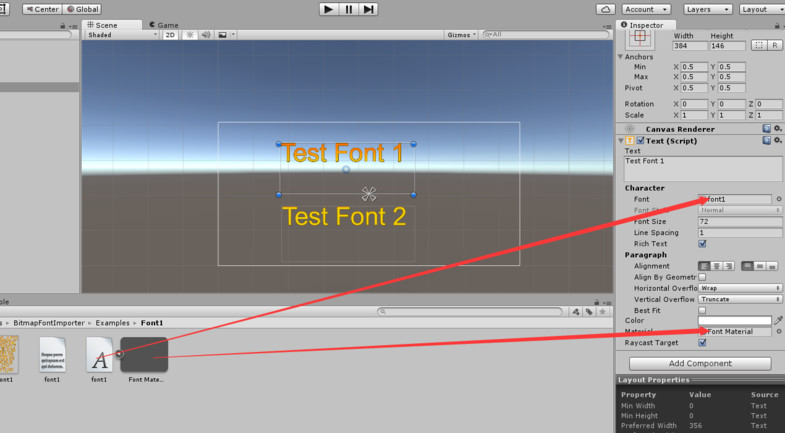Open the Layers dropdown

tap(708, 9)
